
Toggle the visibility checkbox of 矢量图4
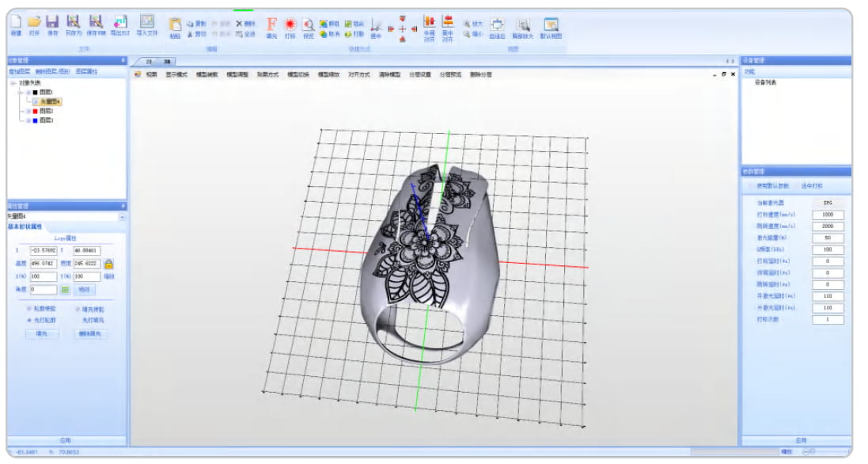34,101
